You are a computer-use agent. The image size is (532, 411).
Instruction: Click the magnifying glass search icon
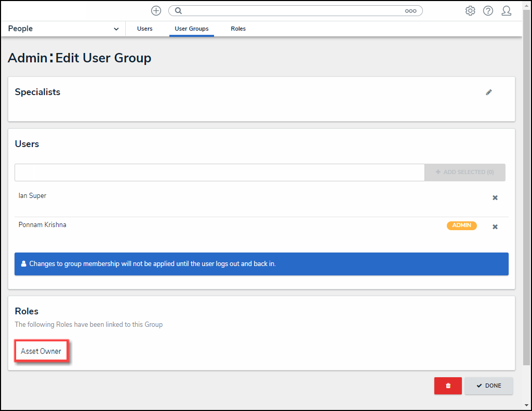[x=178, y=11]
